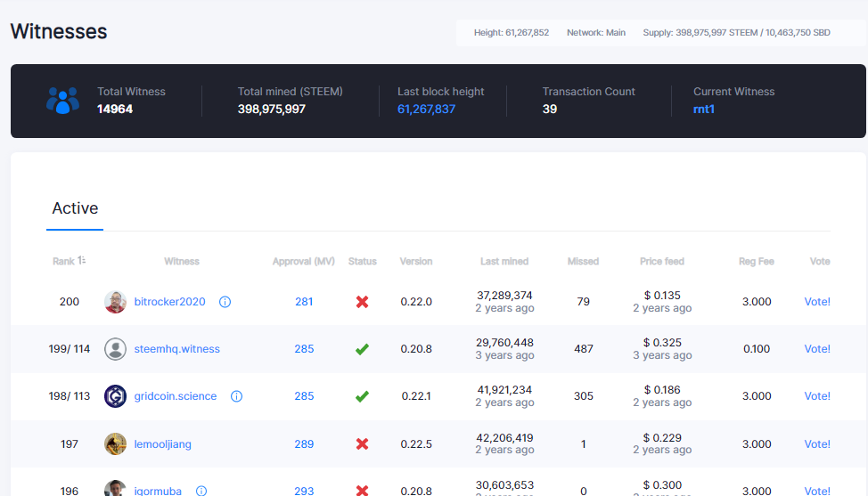
Task: Select the Active tab
Action: coord(75,208)
